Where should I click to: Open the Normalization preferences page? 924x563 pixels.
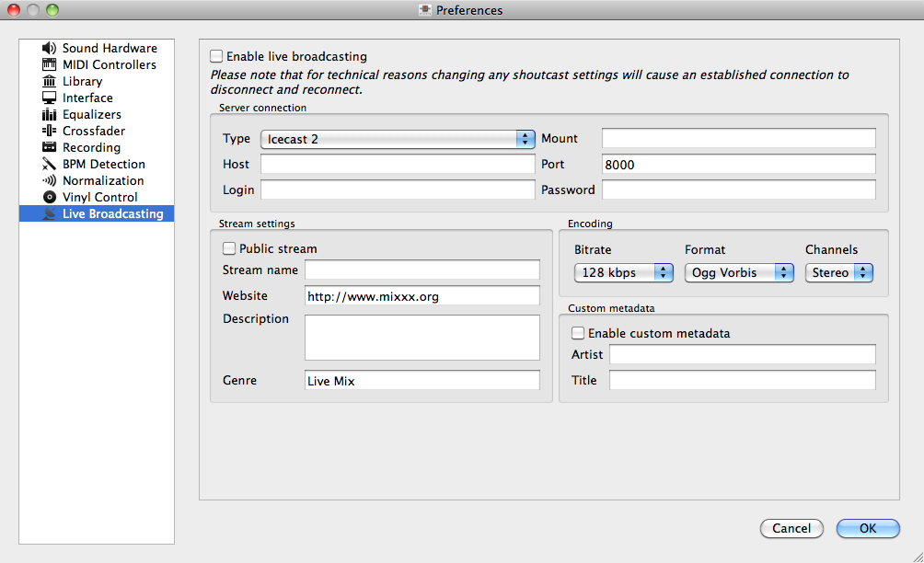coord(103,180)
